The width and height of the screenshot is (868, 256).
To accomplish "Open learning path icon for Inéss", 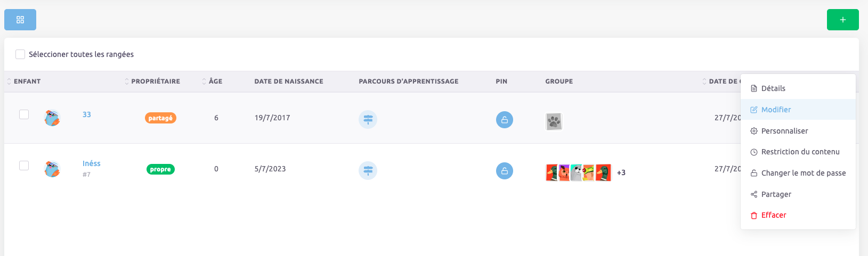I will coord(368,170).
